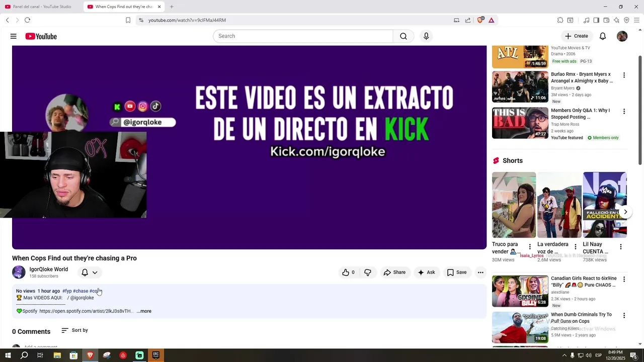The image size is (644, 362).
Task: Open options for Burlao Rmx video
Action: [624, 75]
